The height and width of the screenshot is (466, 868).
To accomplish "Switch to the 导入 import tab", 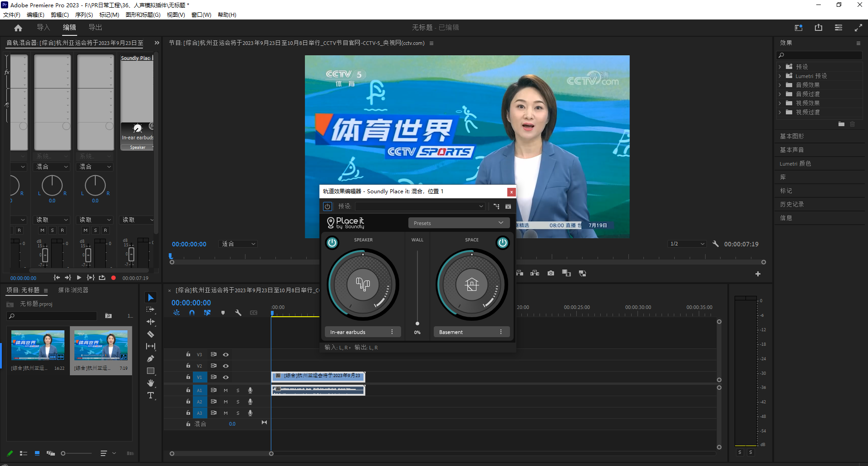I will coord(44,28).
